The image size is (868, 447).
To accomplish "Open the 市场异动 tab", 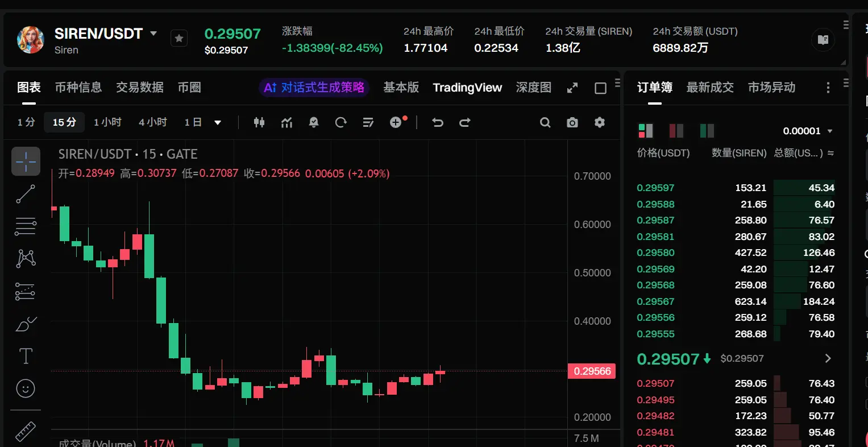I will pos(771,88).
